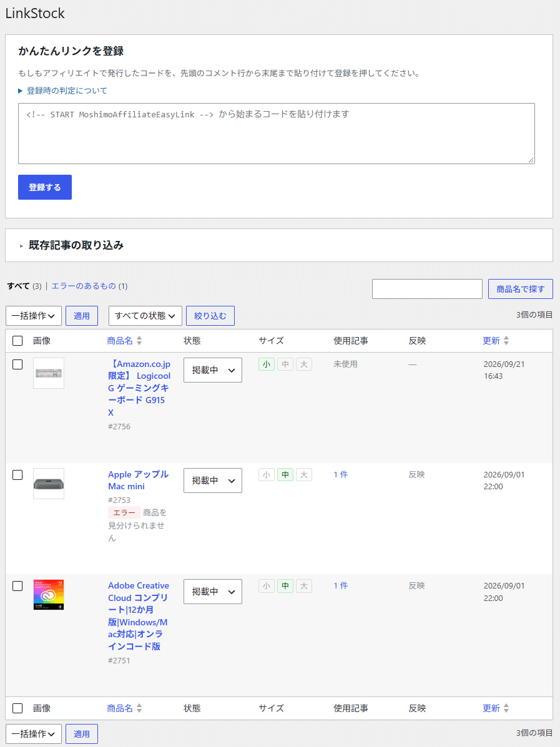Click the bottom 適用 button
This screenshot has width=560, height=747.
82,734
